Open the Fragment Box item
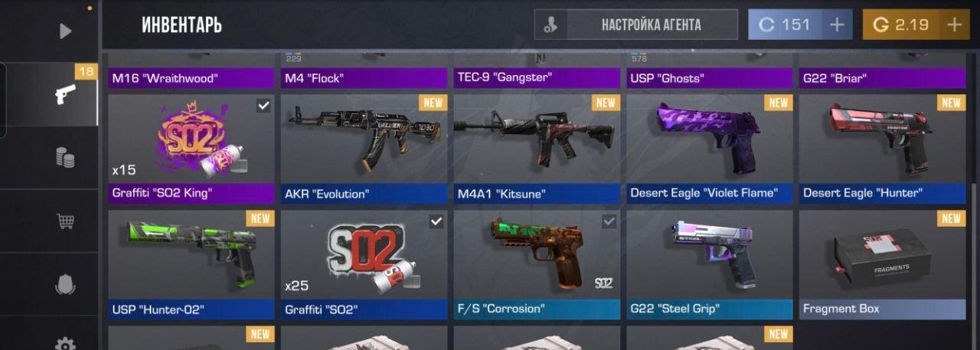Screen dimensions: 980x350 tap(883, 265)
